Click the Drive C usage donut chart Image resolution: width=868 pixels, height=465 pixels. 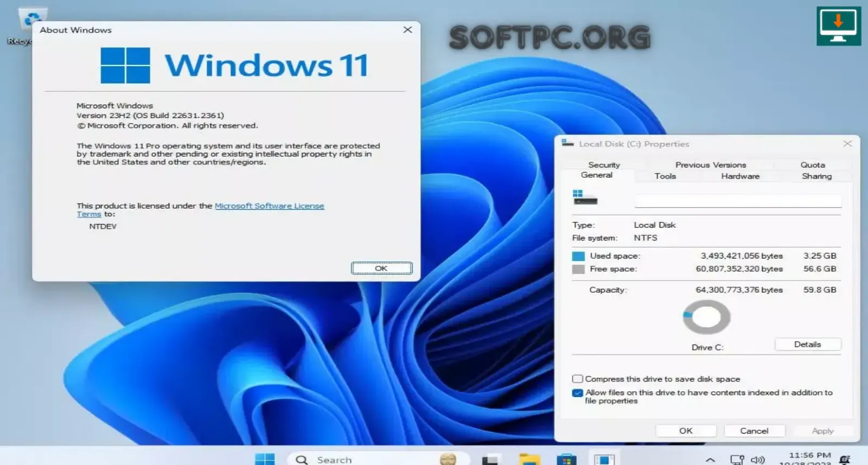click(x=706, y=317)
